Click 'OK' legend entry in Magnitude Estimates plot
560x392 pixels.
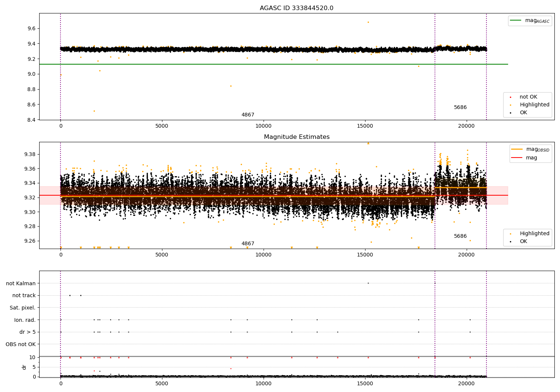pos(519,242)
